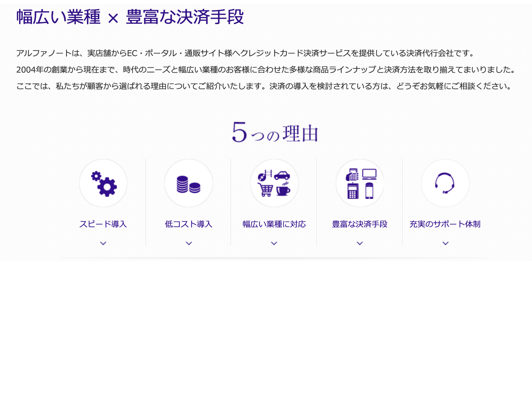532x399 pixels.
Task: Expand the chevron under 低コスト導入
Action: click(189, 243)
